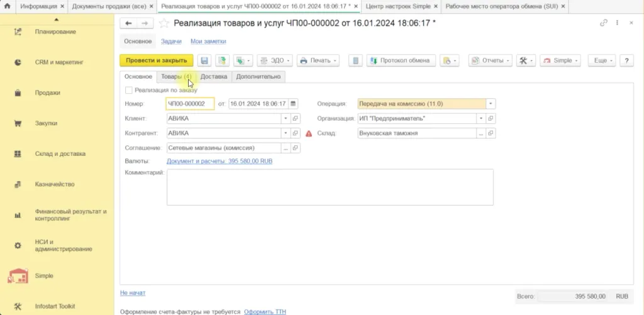Open the Склад record with its open icon

(491, 133)
